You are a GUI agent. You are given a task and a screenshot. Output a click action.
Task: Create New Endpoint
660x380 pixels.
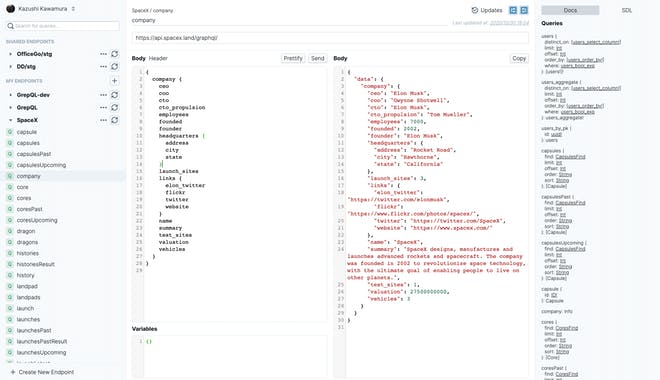tap(42, 372)
